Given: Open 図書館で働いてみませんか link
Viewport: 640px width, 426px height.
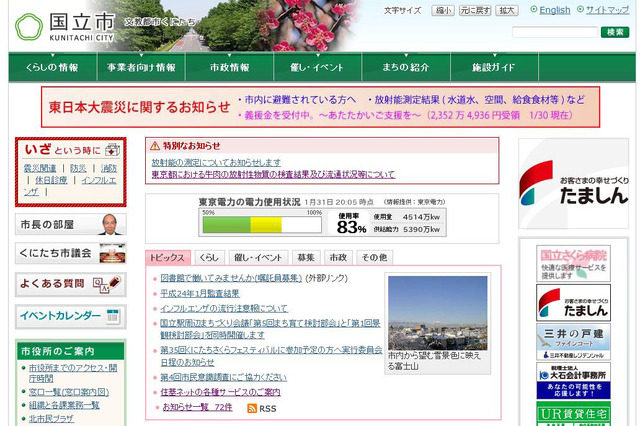Looking at the screenshot, I should tap(231, 278).
